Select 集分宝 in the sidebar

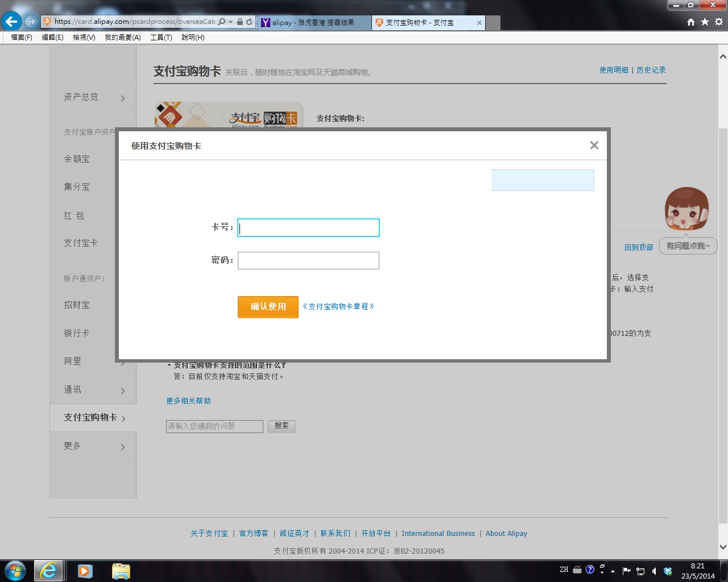[x=77, y=187]
